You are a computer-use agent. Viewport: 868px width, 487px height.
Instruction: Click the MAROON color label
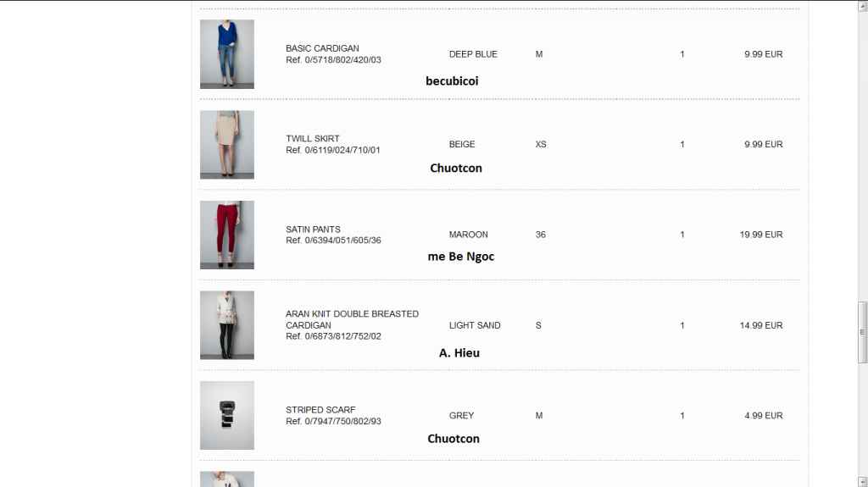pyautogui.click(x=469, y=235)
